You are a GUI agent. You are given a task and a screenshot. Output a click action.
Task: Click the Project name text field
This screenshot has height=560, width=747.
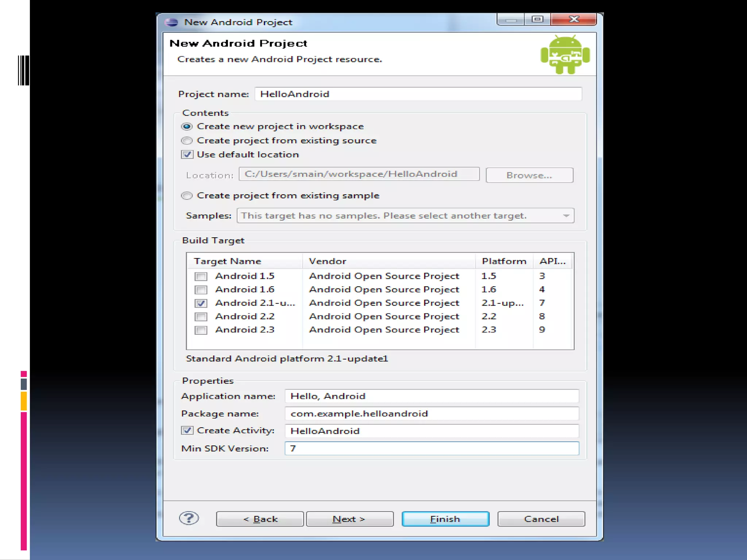(x=418, y=94)
